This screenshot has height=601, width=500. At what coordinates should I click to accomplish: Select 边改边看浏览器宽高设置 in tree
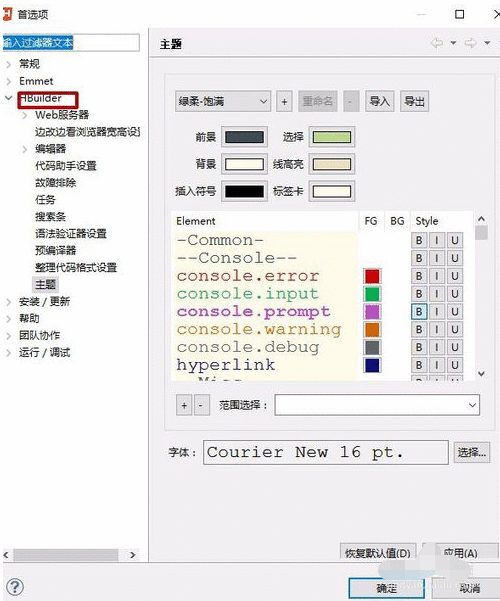click(x=87, y=132)
